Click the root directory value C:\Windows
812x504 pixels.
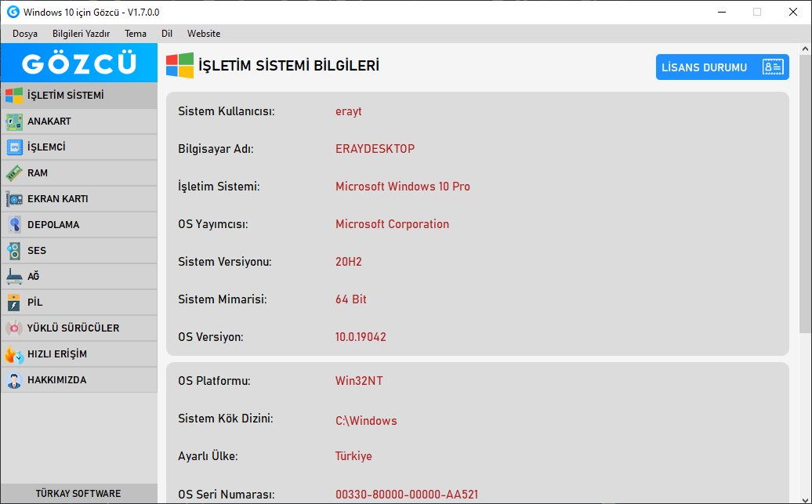coord(366,421)
